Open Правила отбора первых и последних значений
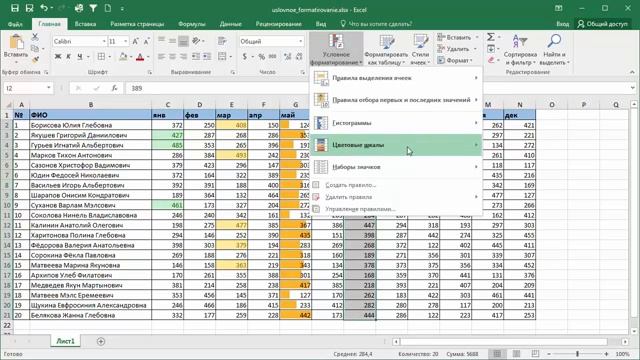Viewport: 640px width, 360px height. pos(396,100)
